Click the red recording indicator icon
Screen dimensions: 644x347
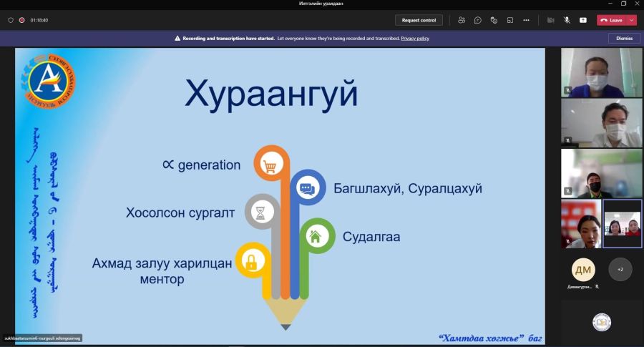coord(21,20)
